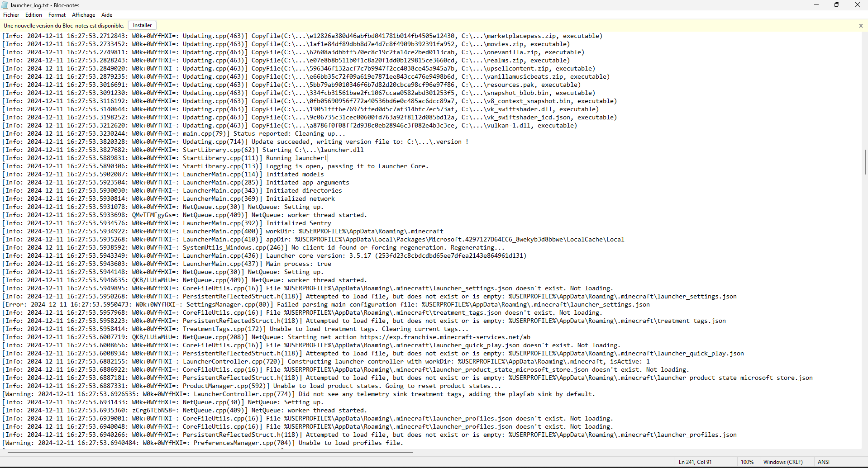Click the URL exp.franchise.minecraft-services.net/ab

pyautogui.click(x=445, y=337)
